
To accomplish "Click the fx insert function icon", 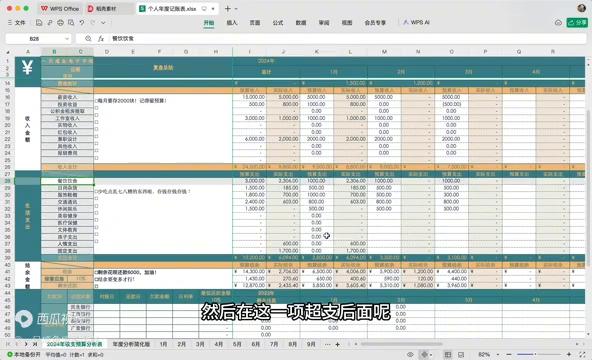I will 101,38.
